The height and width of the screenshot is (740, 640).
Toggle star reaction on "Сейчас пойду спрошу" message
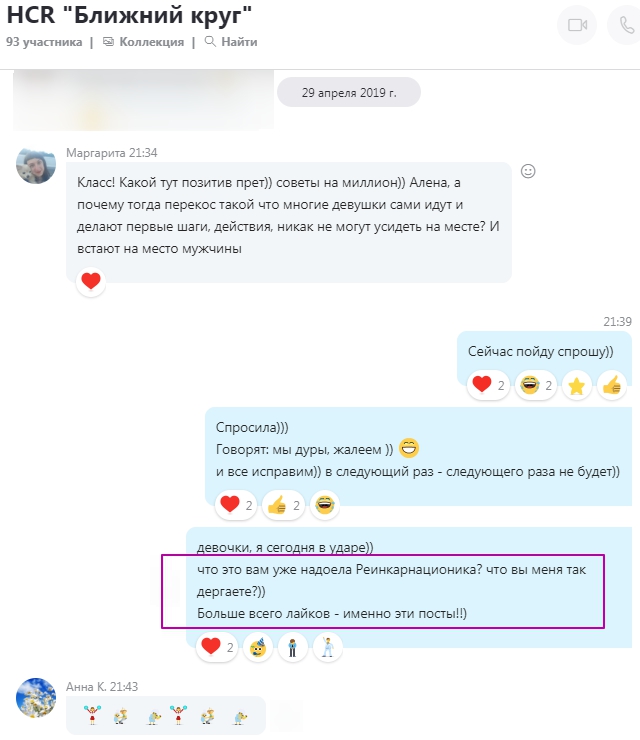(576, 386)
